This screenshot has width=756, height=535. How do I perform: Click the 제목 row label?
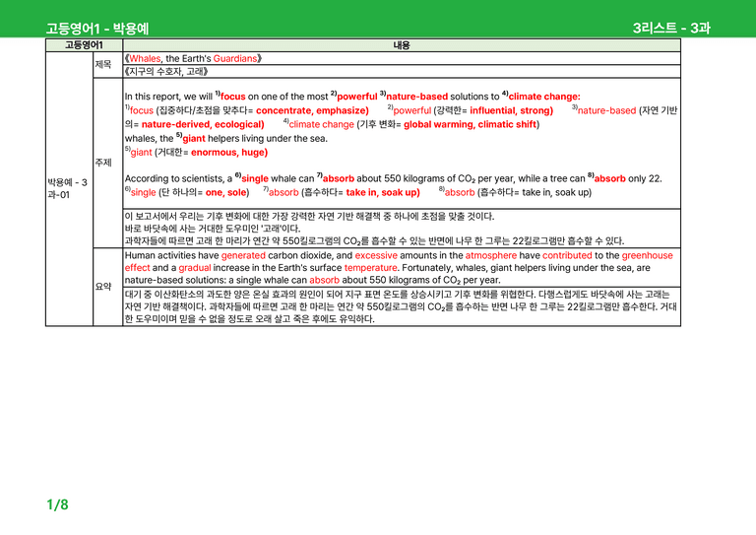coord(102,64)
